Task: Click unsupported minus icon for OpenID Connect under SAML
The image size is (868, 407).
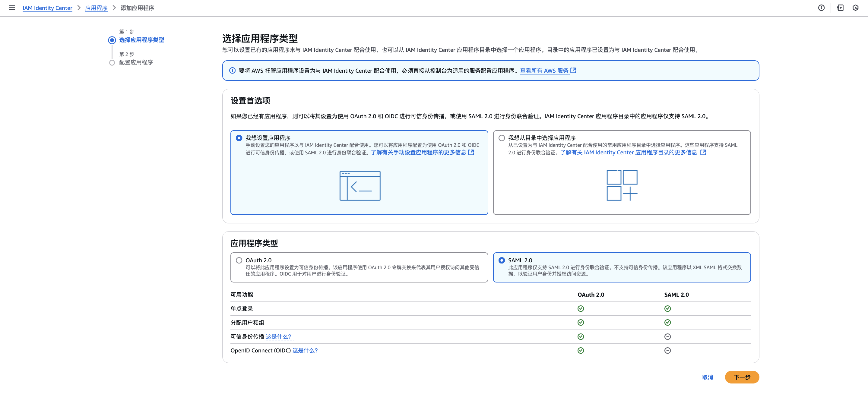Action: point(667,350)
